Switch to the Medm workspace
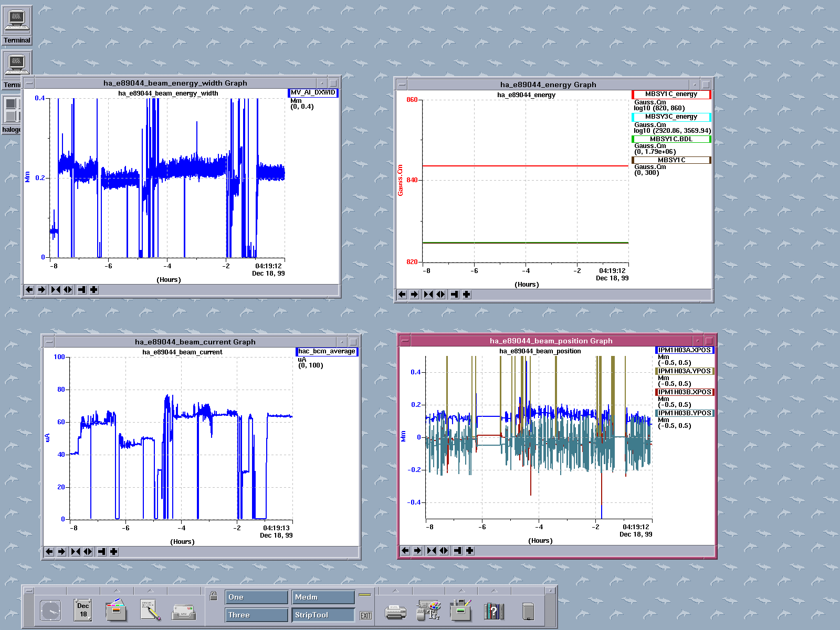The height and width of the screenshot is (630, 840). [x=323, y=597]
